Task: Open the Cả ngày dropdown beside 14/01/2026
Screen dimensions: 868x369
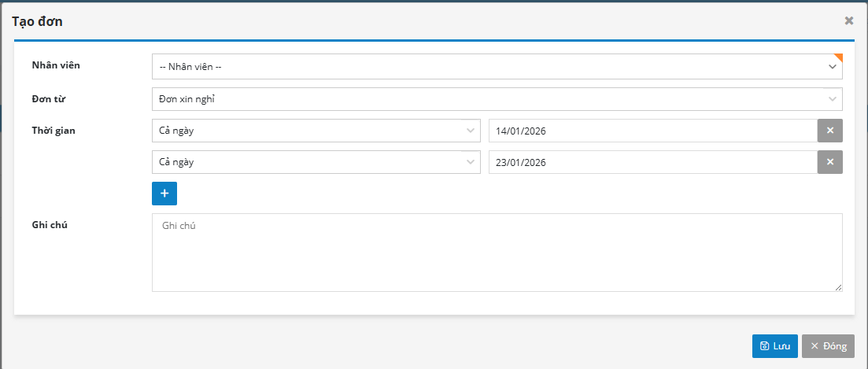Action: pos(316,131)
